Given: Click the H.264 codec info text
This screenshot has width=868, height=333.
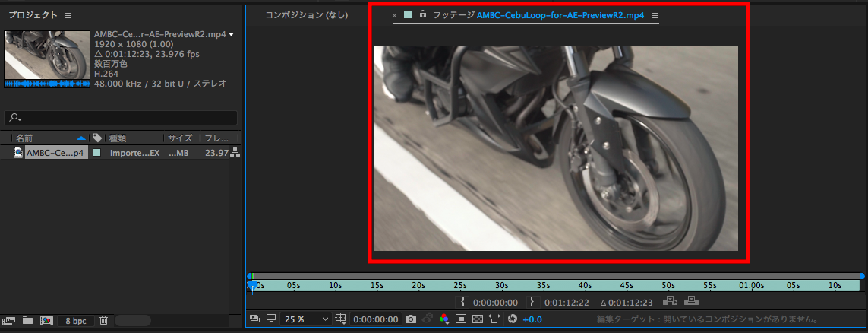Looking at the screenshot, I should pyautogui.click(x=106, y=74).
